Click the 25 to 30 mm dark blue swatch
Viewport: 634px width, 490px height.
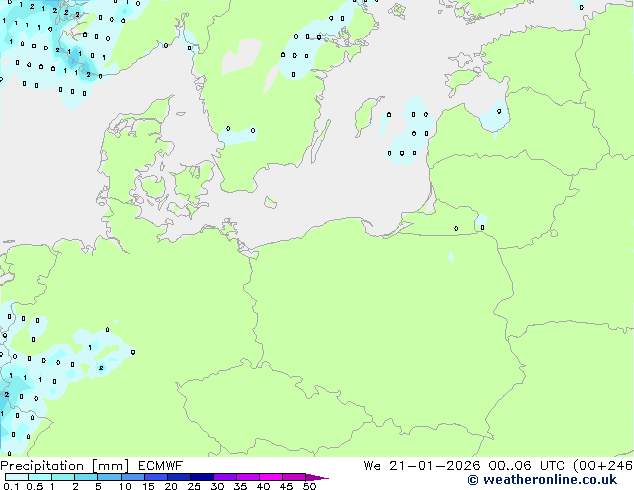[x=201, y=477]
